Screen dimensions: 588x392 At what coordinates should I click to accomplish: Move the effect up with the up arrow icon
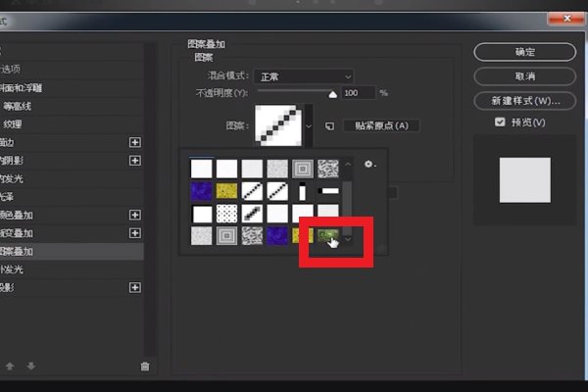[10, 366]
